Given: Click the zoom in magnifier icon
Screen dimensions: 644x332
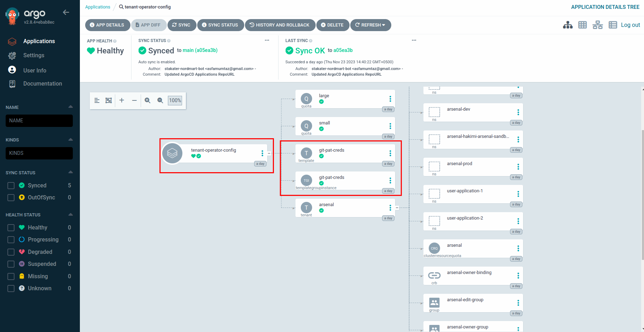Looking at the screenshot, I should [x=147, y=100].
